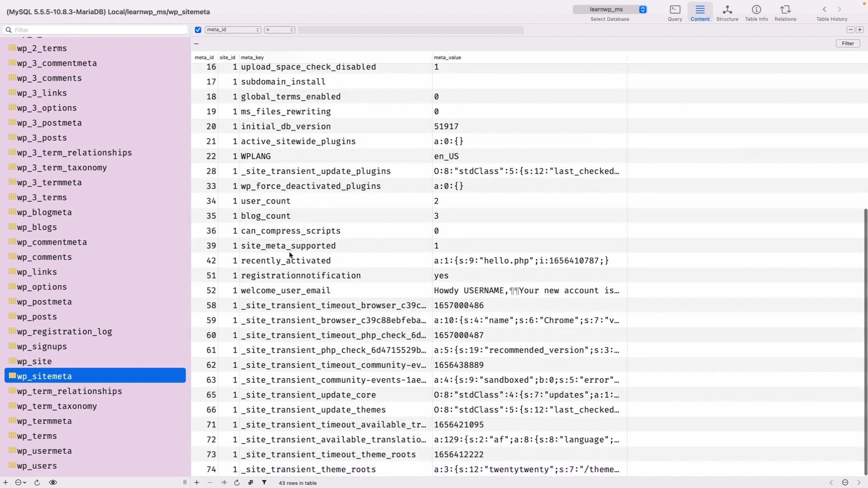This screenshot has height=488, width=868.
Task: Remove the selected row with the minus icon
Action: pos(209,482)
